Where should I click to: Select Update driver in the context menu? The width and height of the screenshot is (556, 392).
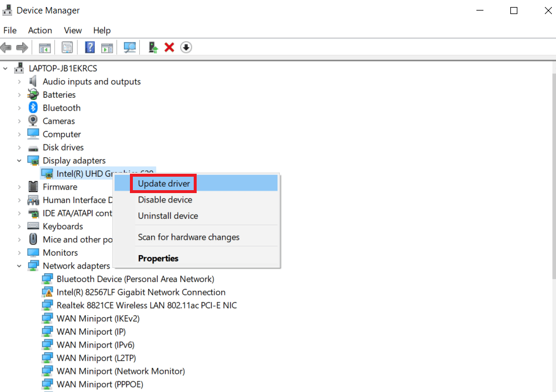point(163,183)
